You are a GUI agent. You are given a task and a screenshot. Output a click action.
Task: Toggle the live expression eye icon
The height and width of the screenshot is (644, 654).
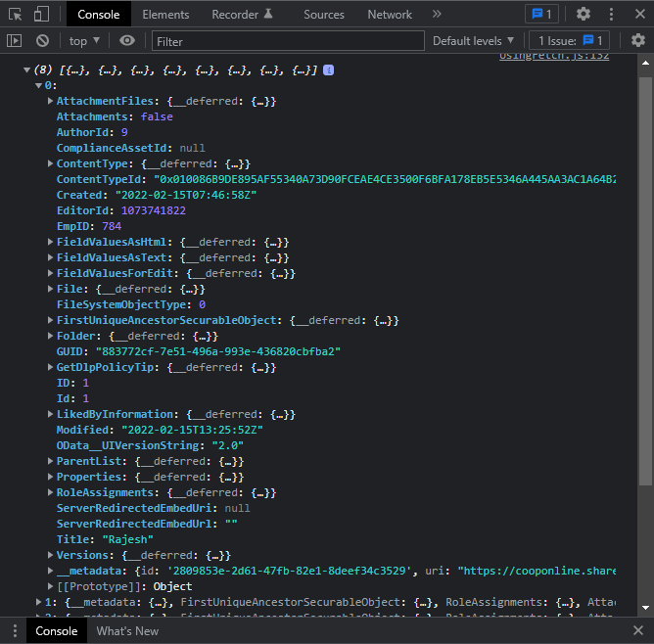tap(127, 40)
